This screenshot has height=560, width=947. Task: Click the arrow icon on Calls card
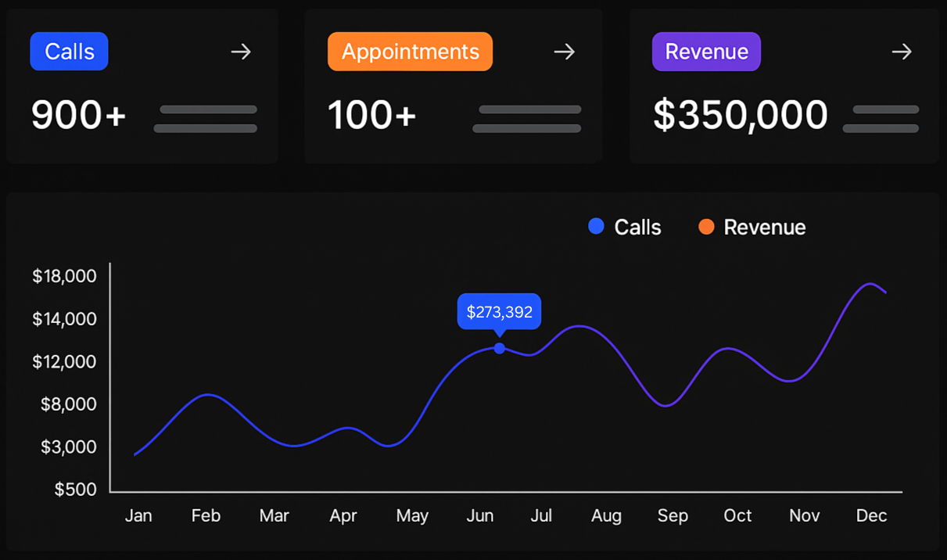point(241,52)
